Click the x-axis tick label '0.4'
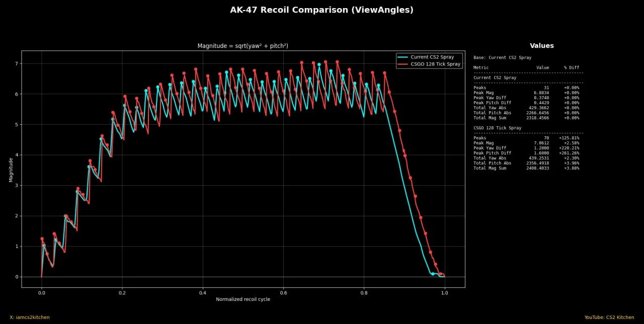Image resolution: width=644 pixels, height=324 pixels. [x=203, y=292]
